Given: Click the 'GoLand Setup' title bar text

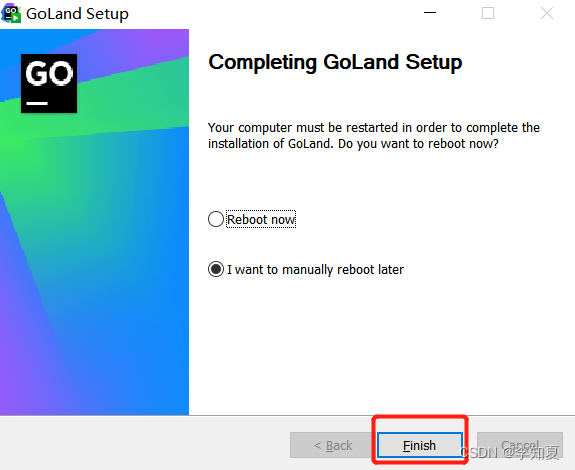Looking at the screenshot, I should 77,14.
